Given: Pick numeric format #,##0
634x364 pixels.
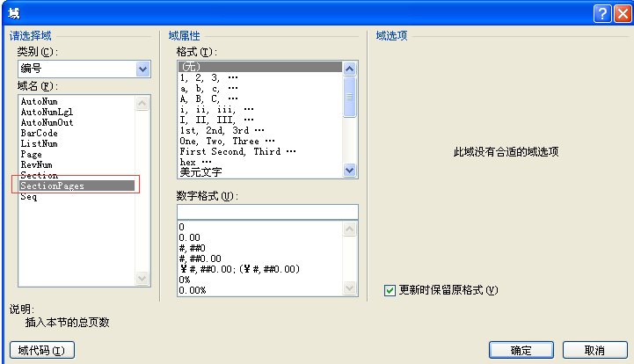Looking at the screenshot, I should (193, 248).
